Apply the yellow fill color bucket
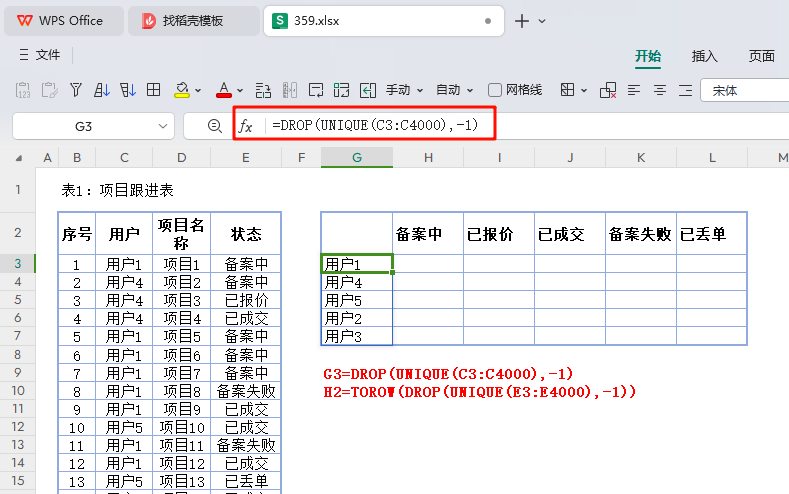This screenshot has width=789, height=494. (x=182, y=91)
